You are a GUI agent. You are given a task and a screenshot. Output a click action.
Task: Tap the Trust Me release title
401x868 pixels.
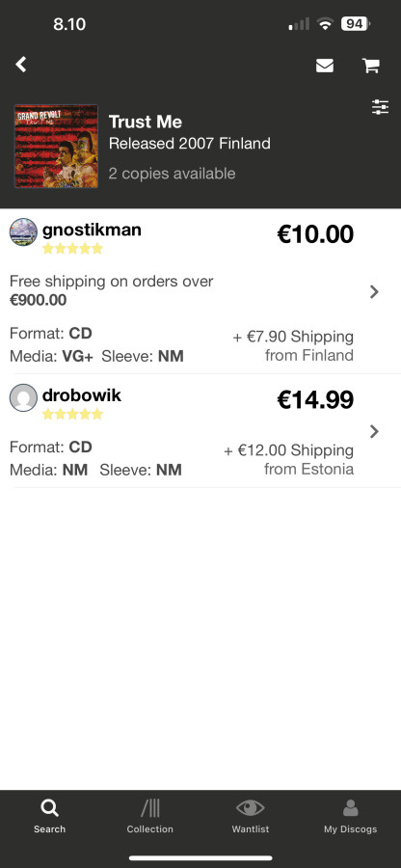(146, 122)
